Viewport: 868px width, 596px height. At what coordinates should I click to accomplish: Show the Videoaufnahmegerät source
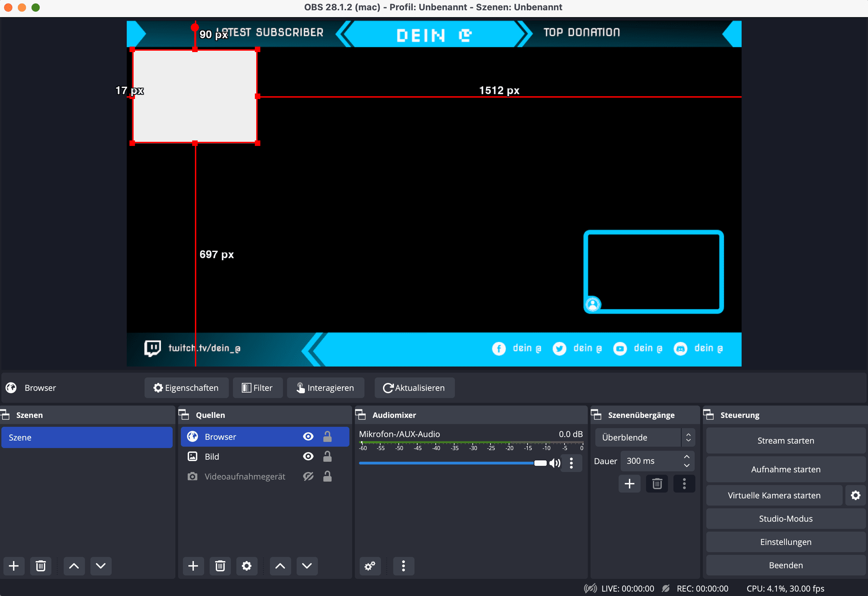point(308,476)
